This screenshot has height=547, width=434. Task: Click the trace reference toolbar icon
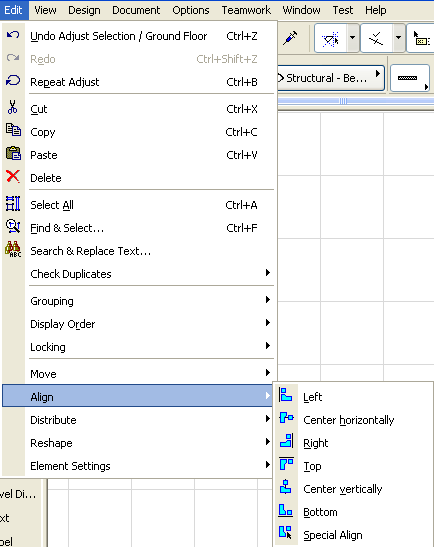click(x=331, y=38)
